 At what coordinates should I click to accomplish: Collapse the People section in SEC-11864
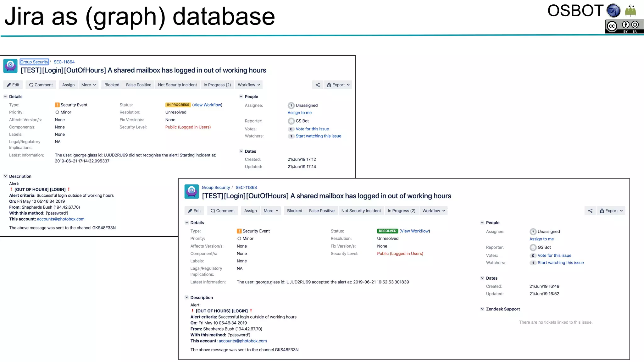click(x=241, y=96)
